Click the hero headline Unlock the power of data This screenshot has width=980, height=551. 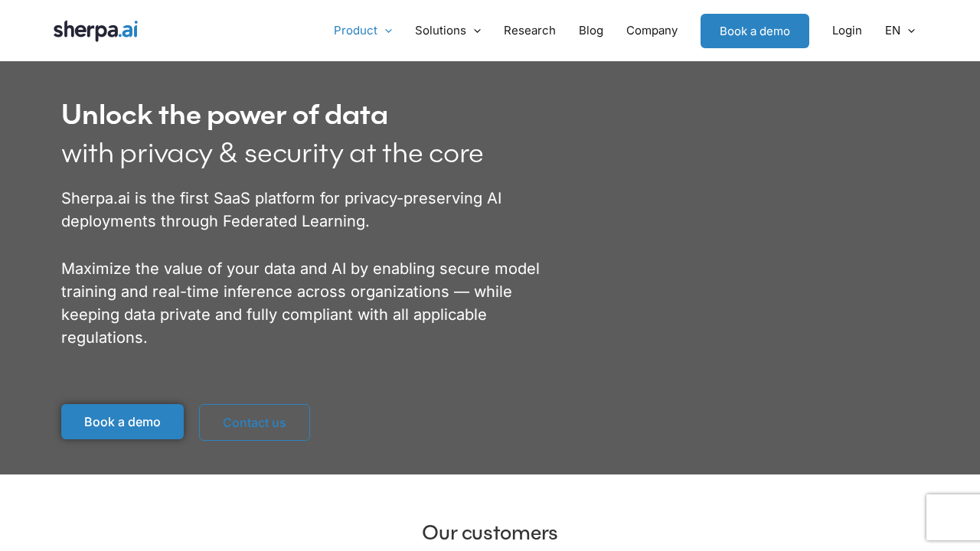pos(224,113)
